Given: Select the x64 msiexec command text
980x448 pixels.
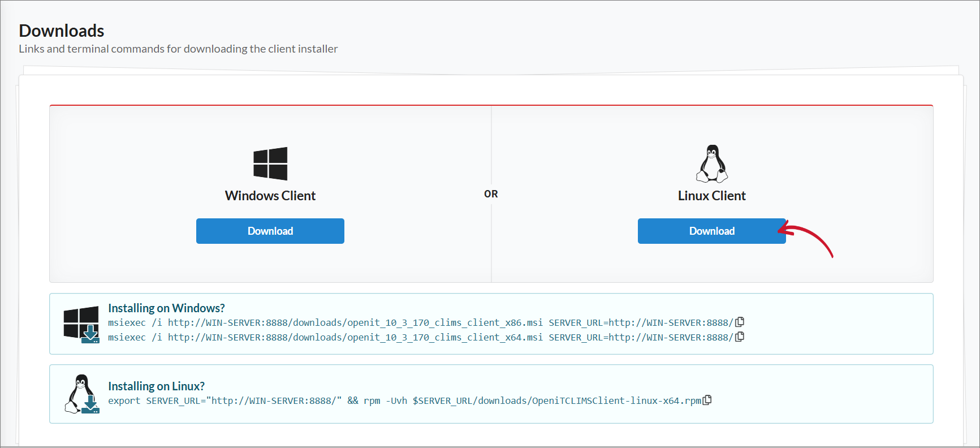Looking at the screenshot, I should coord(421,337).
